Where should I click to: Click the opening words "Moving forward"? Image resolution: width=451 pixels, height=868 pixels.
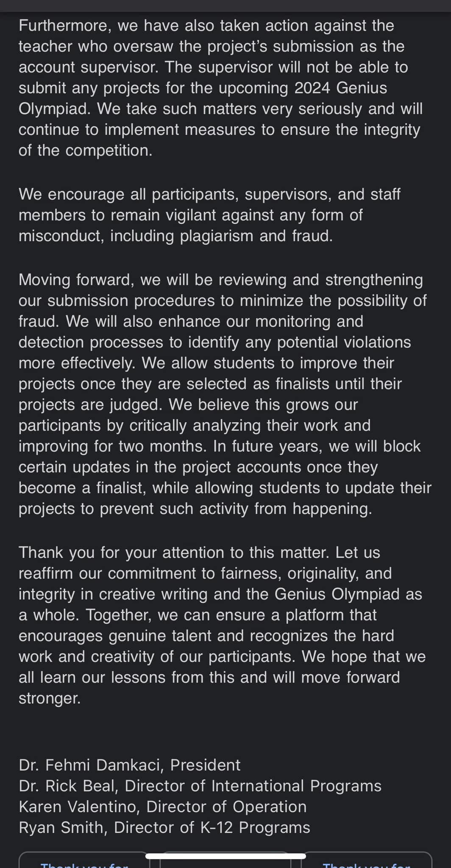point(76,280)
